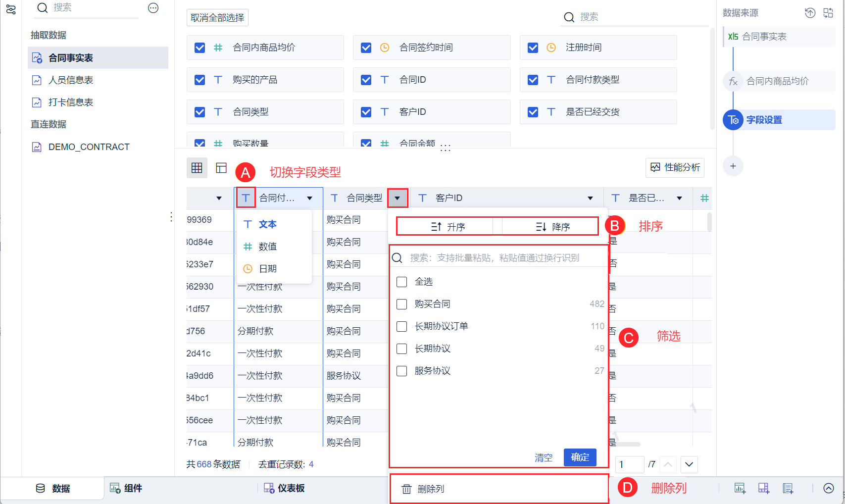Open dropdown arrow of the first partial column
The height and width of the screenshot is (504, 845).
(219, 199)
